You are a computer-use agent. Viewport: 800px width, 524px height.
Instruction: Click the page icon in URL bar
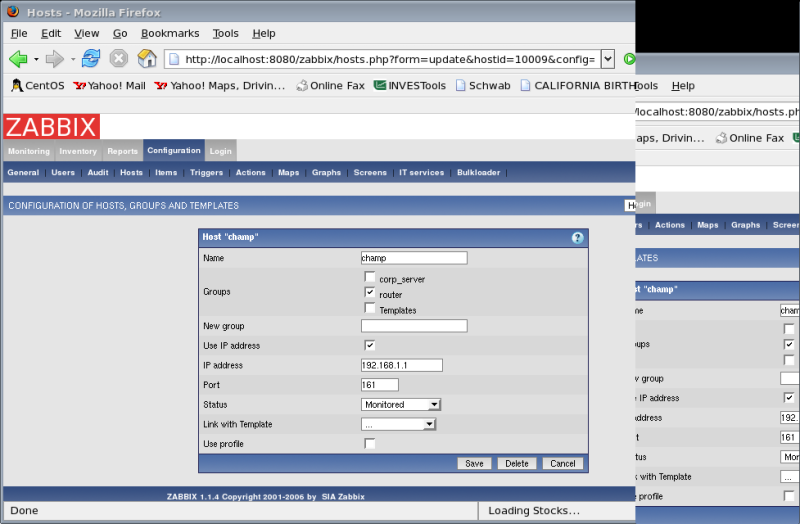(174, 59)
